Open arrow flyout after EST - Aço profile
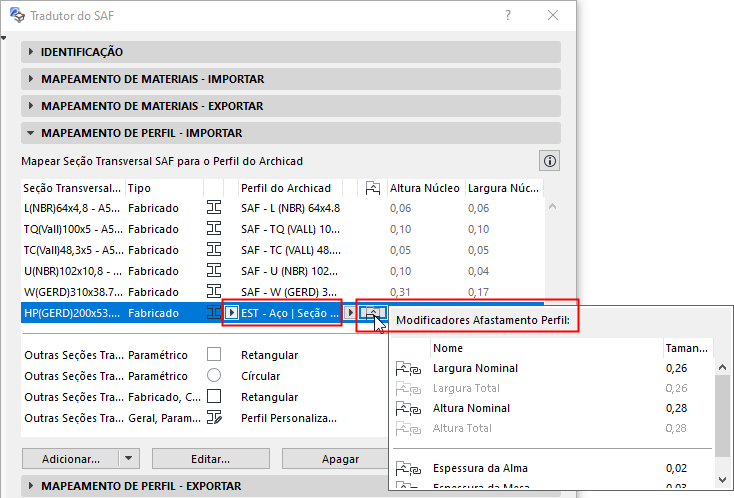The width and height of the screenshot is (734, 498). click(350, 313)
